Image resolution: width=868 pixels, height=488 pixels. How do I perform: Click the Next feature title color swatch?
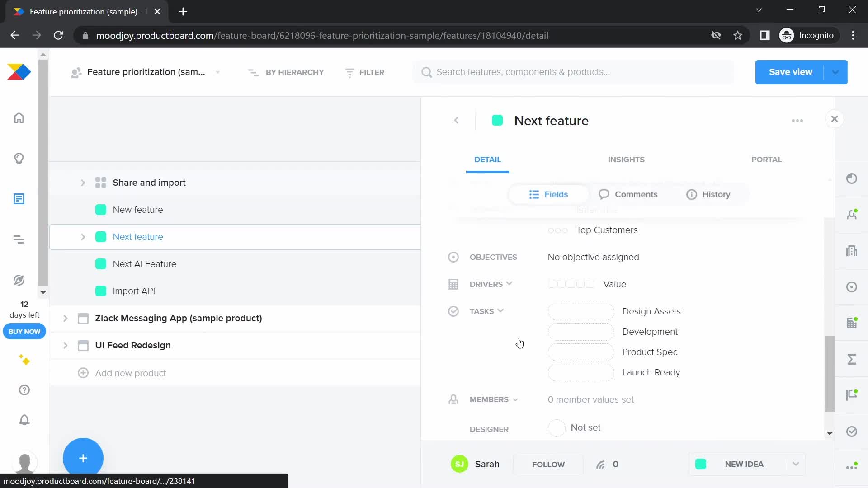[x=497, y=120]
